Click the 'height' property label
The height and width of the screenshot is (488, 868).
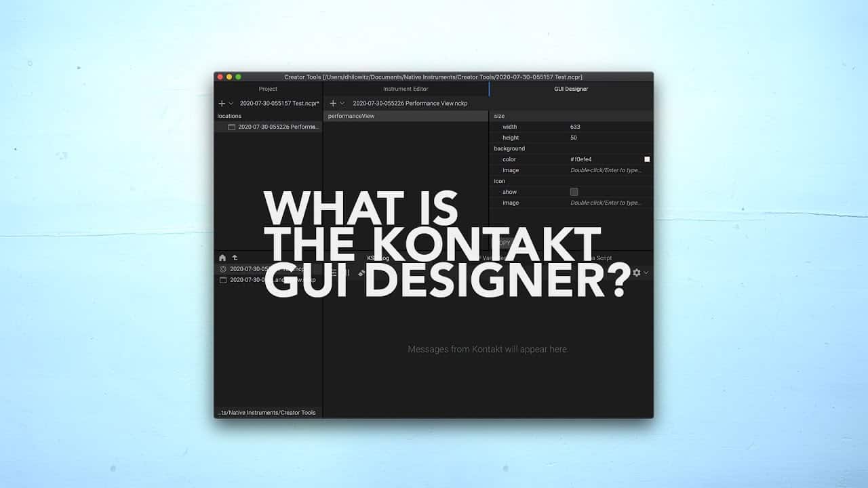coord(511,138)
